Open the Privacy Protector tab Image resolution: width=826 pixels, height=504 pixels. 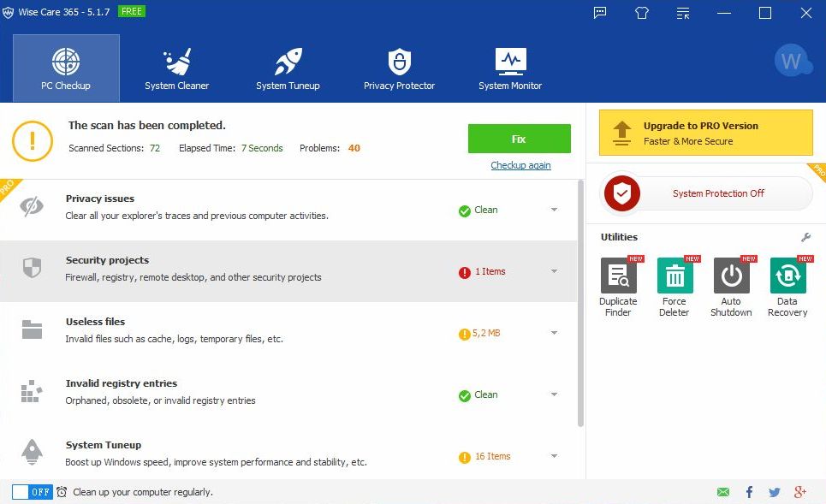pos(399,68)
